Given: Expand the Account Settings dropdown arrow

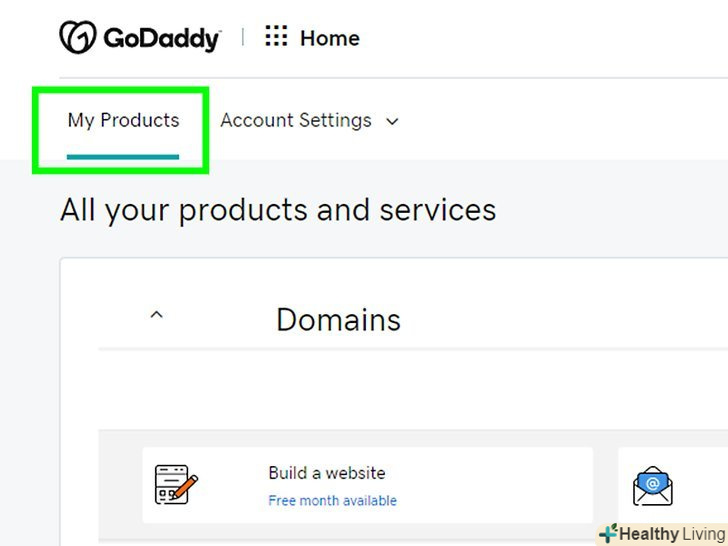Looking at the screenshot, I should (x=392, y=122).
